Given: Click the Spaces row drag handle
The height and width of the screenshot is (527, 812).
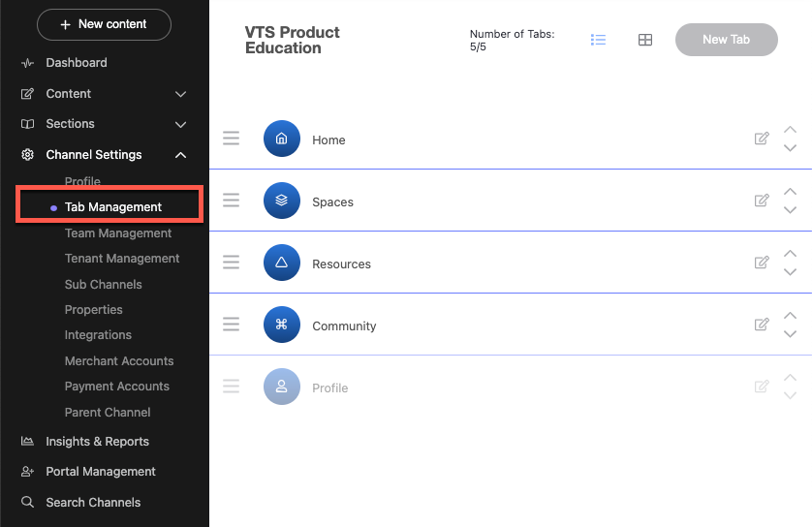Looking at the screenshot, I should [231, 201].
